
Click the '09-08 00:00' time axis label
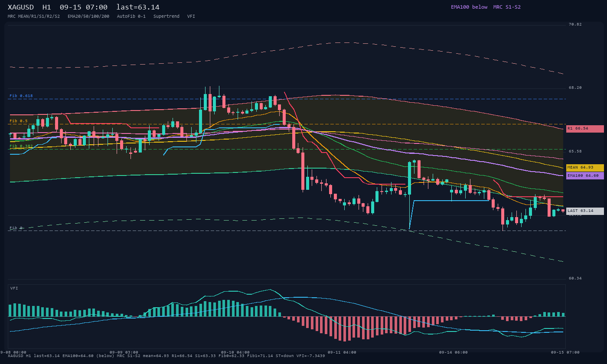tap(12, 352)
